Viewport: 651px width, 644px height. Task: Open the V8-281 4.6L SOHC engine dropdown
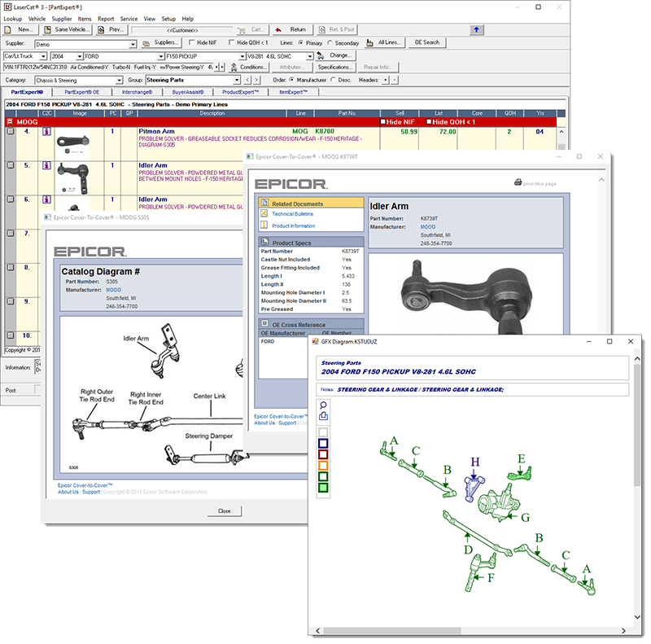[310, 56]
